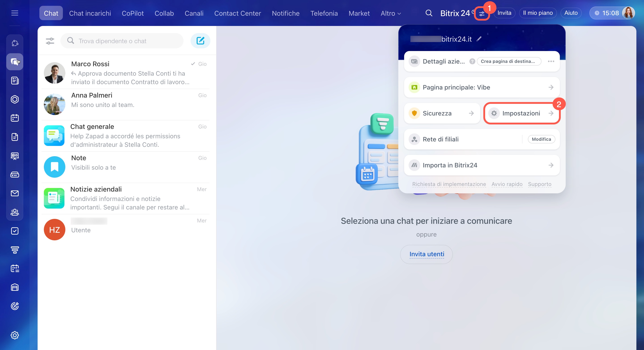Viewport: 644px width, 350px height.
Task: Open Impostazioni in the settings popup
Action: [x=522, y=113]
